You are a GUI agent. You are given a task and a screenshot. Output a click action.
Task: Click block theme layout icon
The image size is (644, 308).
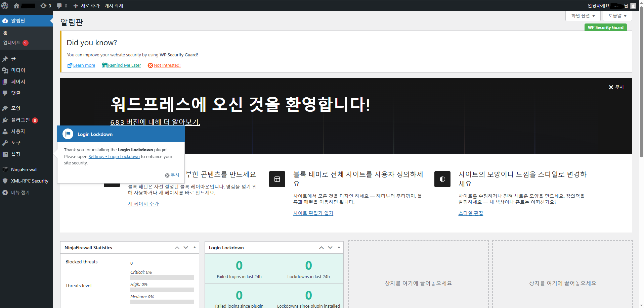pos(277,179)
